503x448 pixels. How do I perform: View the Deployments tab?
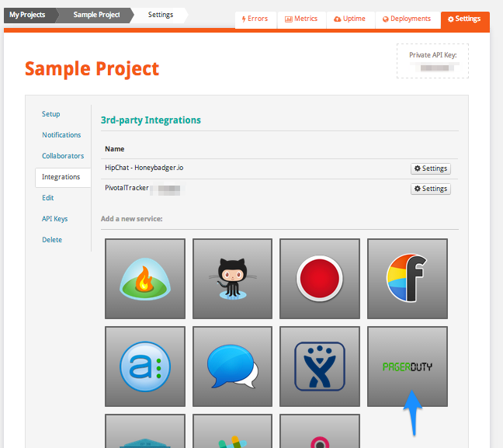tap(407, 19)
